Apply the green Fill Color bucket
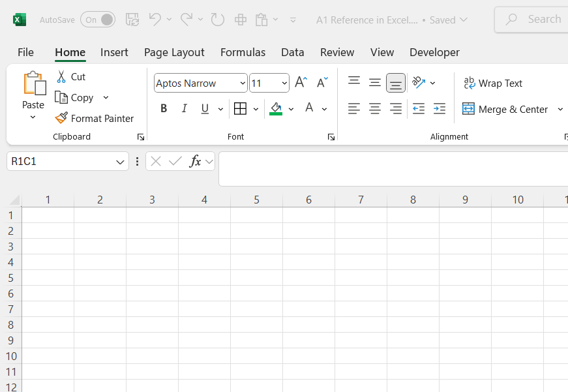The height and width of the screenshot is (392, 568). (276, 108)
